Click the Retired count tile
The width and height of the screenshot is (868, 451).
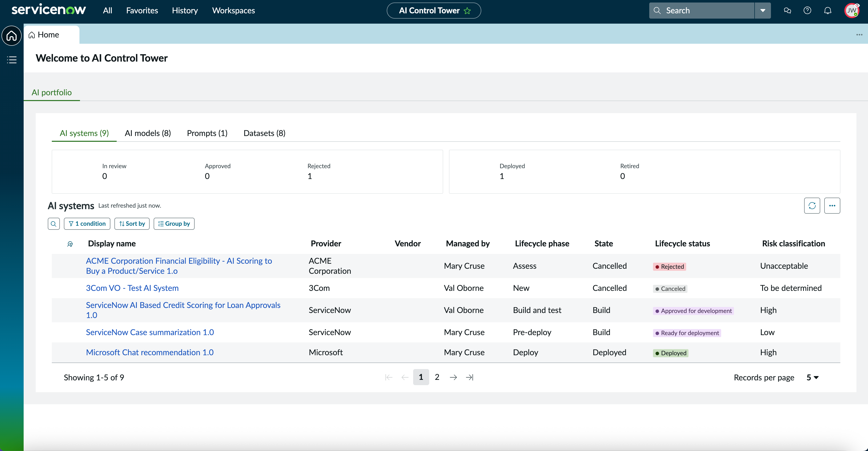629,171
